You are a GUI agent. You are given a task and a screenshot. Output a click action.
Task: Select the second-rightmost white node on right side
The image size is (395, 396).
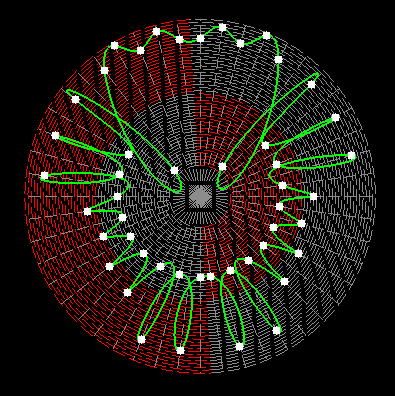point(335,117)
